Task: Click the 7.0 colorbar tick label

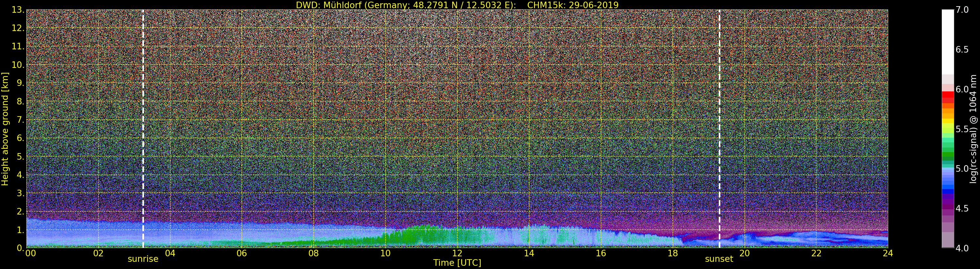Action: tap(962, 10)
